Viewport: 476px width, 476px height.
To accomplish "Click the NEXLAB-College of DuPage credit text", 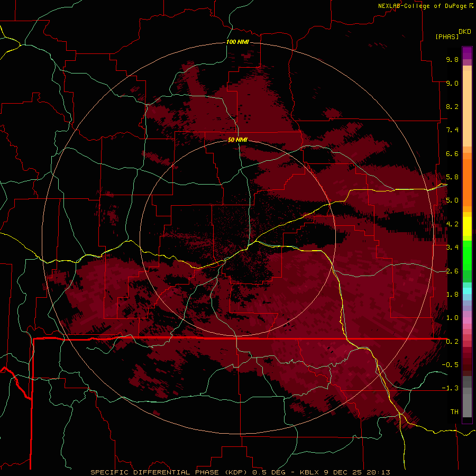I will 422,6.
